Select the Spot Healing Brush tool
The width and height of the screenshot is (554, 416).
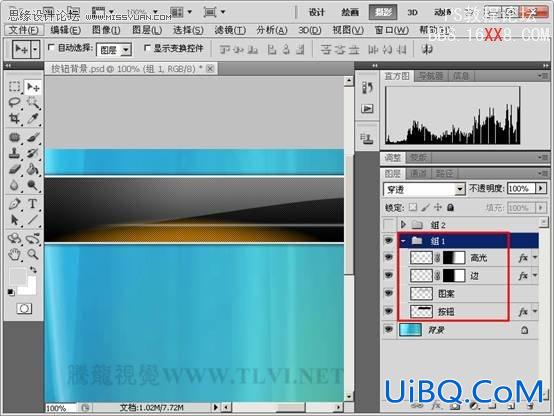coord(14,137)
